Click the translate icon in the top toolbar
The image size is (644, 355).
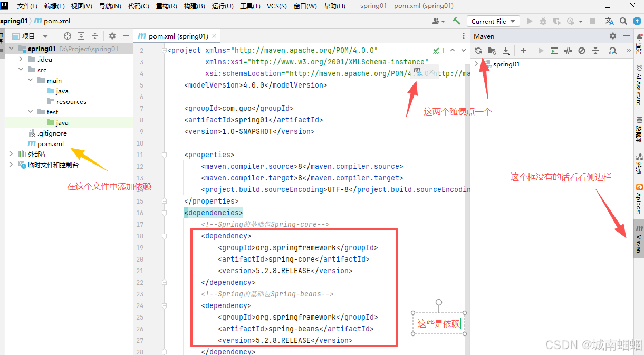[x=610, y=21]
